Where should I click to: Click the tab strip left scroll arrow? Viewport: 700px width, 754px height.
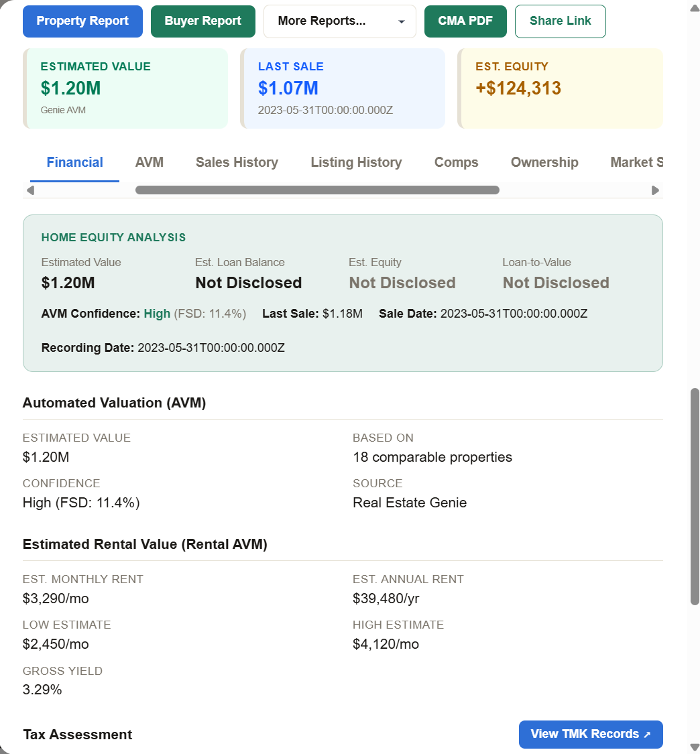click(x=30, y=190)
